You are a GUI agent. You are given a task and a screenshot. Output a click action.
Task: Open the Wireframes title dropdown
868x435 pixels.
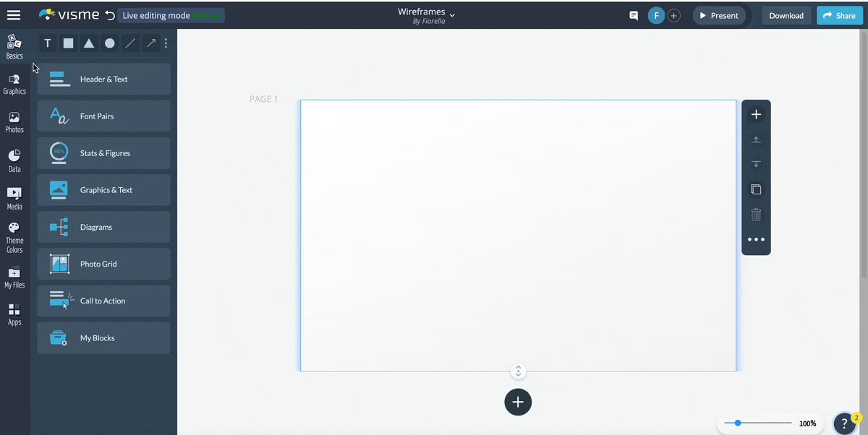pyautogui.click(x=452, y=13)
